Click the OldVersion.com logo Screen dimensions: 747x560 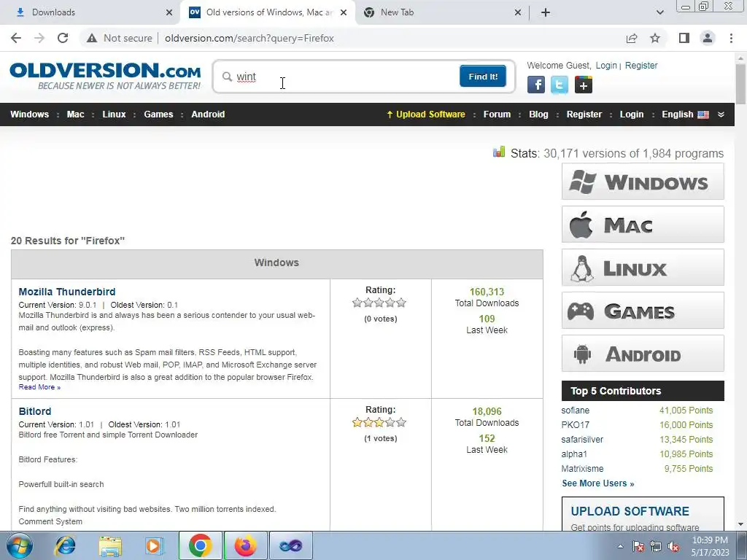(x=105, y=76)
